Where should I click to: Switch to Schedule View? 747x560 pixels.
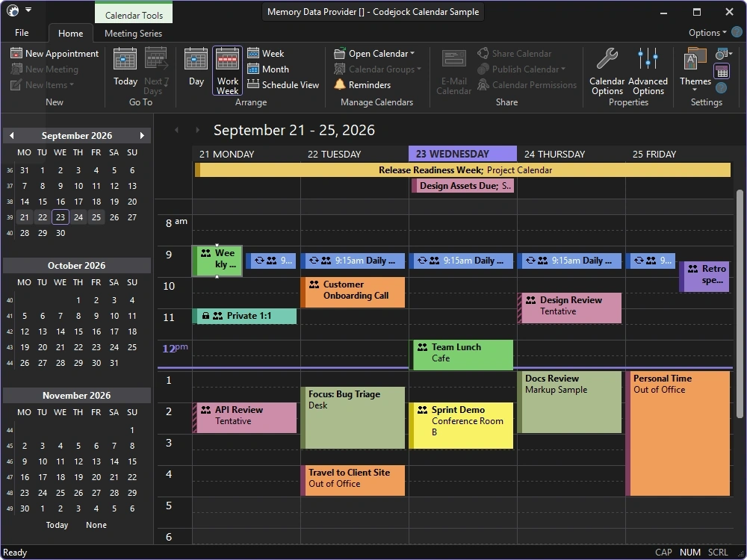pos(283,85)
